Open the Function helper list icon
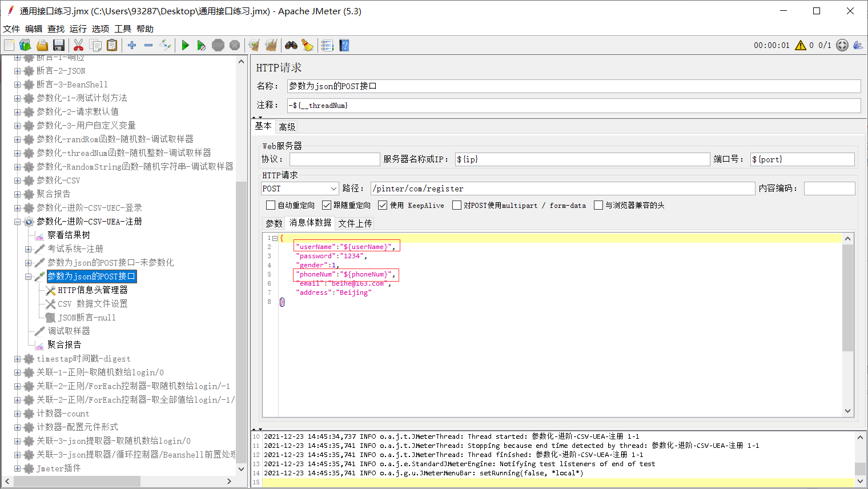 (327, 45)
